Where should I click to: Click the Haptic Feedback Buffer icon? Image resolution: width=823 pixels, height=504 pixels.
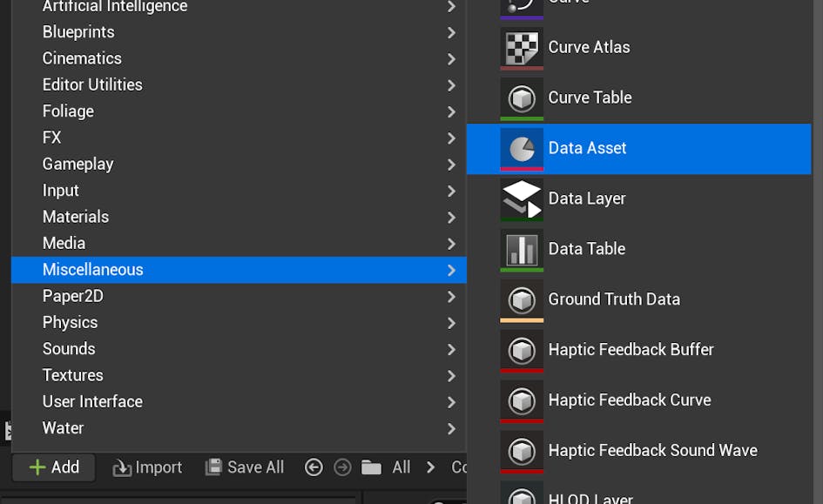click(x=522, y=351)
